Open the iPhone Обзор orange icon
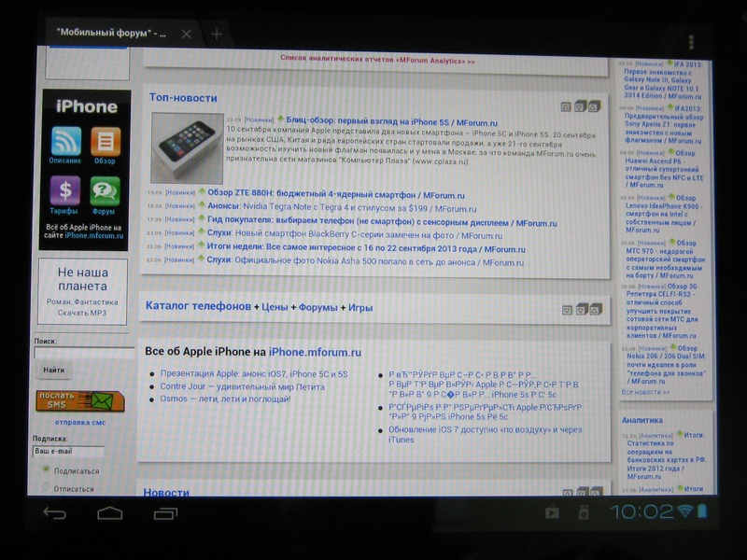The image size is (747, 560). 106,142
